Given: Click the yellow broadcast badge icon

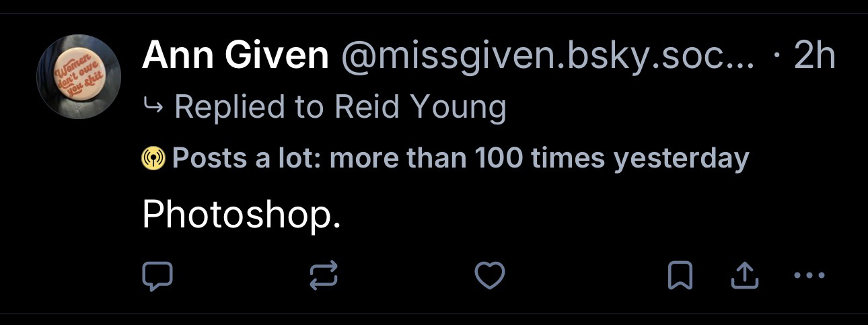Looking at the screenshot, I should (x=153, y=159).
